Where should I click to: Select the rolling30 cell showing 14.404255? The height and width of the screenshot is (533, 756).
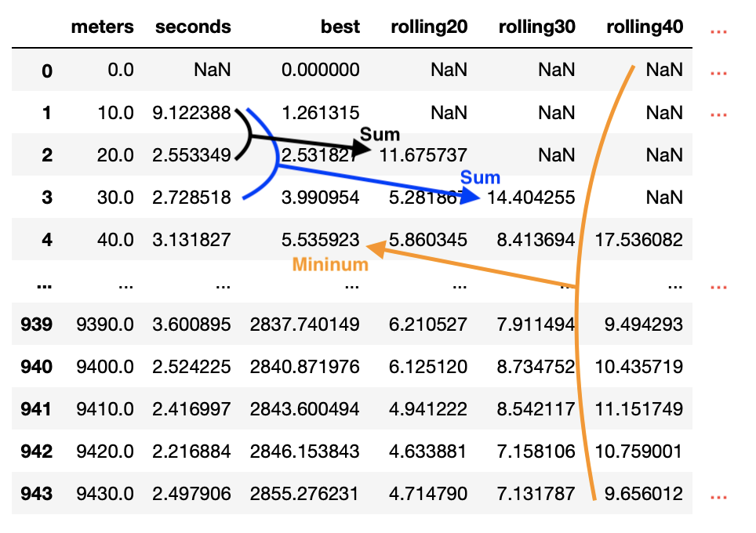(531, 198)
